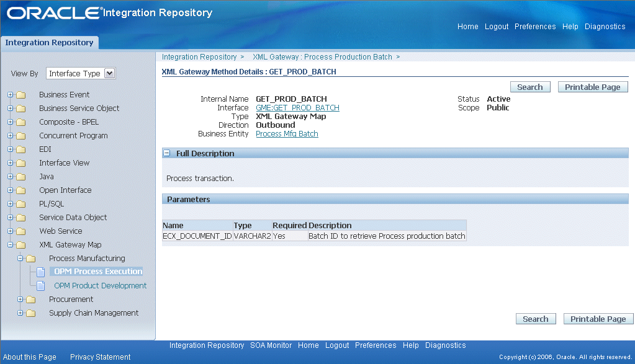Click the footer Integration Repository link
Image resolution: width=635 pixels, height=364 pixels.
tap(207, 345)
